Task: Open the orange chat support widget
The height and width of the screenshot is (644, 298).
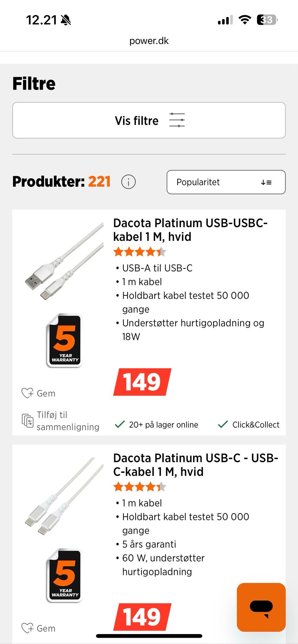Action: (261, 607)
